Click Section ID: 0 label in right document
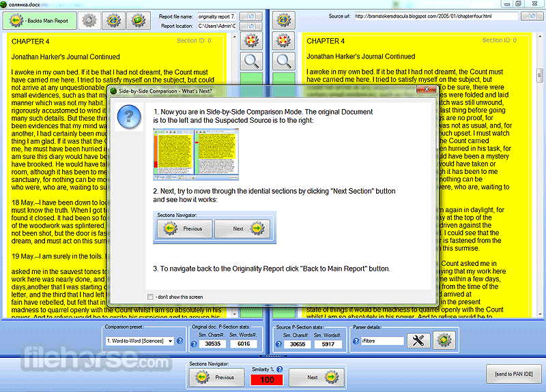This screenshot has width=546, height=392. [x=500, y=40]
